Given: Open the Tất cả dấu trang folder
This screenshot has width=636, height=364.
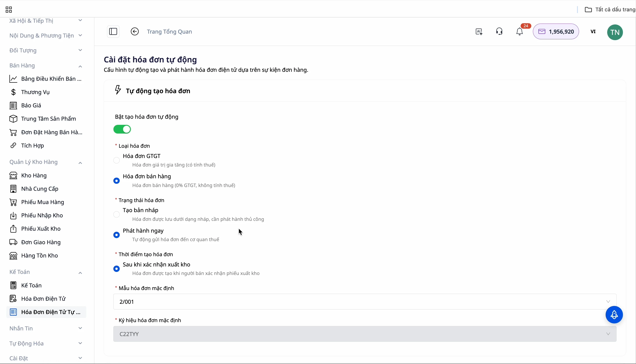Looking at the screenshot, I should pyautogui.click(x=610, y=10).
